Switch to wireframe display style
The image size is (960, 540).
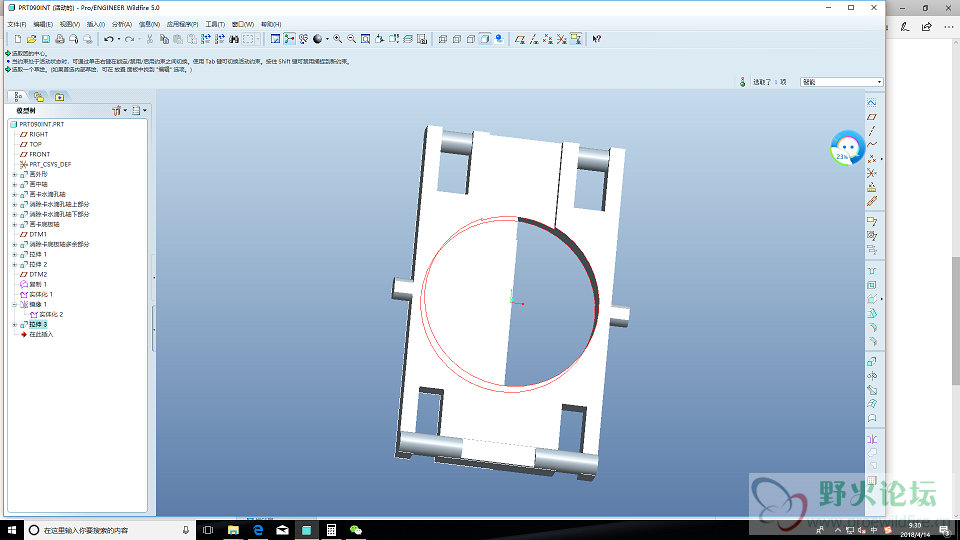point(443,39)
